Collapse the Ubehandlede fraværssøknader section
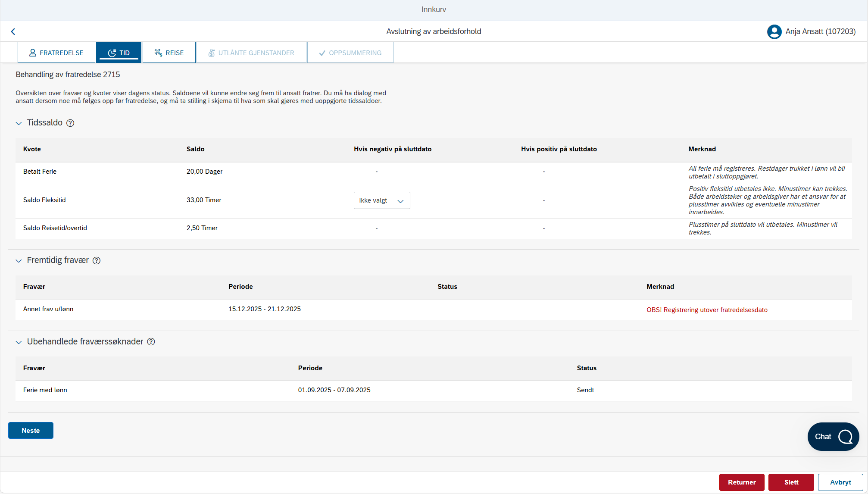The width and height of the screenshot is (868, 494). (19, 342)
